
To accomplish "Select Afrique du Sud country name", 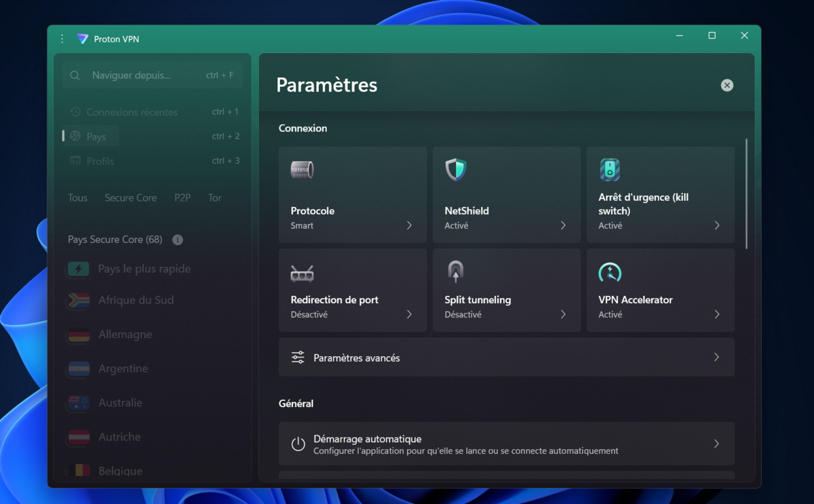I will click(x=136, y=301).
